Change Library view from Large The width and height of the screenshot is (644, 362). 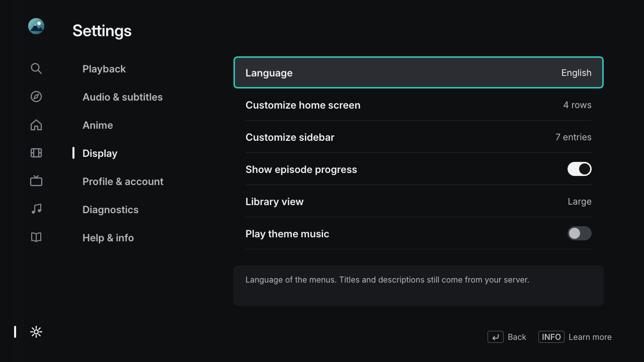click(419, 201)
